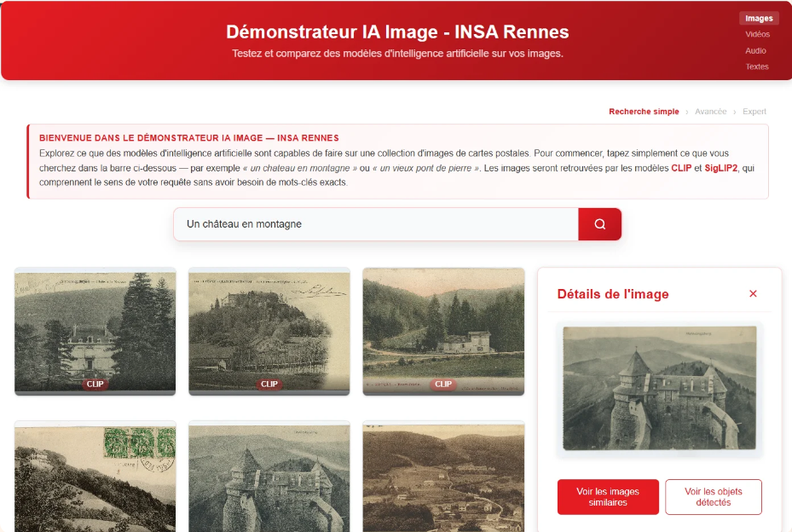The width and height of the screenshot is (792, 532).
Task: Click the 'Détails de l'image' heading
Action: pyautogui.click(x=613, y=294)
